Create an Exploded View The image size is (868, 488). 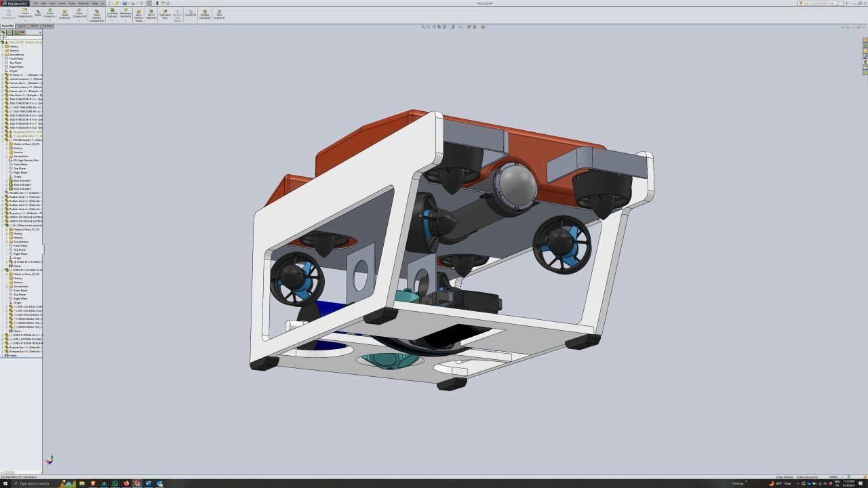click(165, 12)
